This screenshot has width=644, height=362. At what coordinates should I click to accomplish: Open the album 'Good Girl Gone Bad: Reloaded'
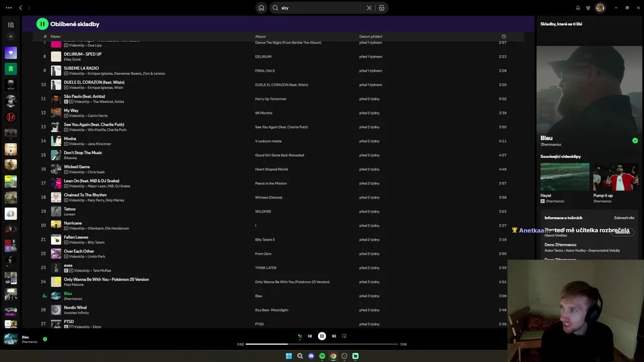[x=279, y=155]
